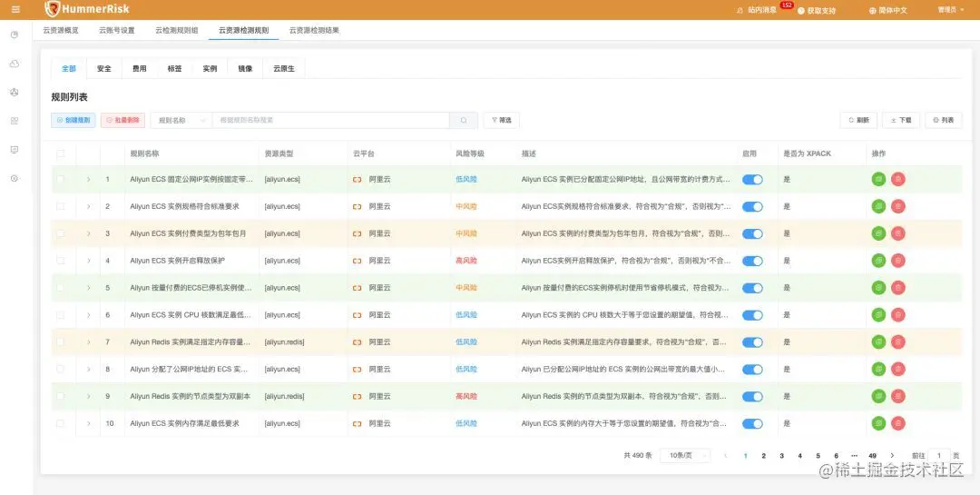
Task: Open the settings gear sidebar icon
Action: [x=15, y=178]
